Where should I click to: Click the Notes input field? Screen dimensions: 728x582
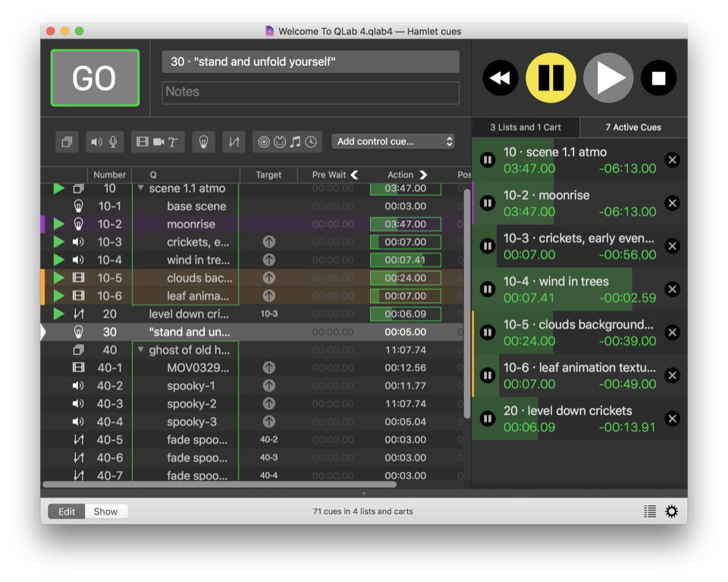[x=310, y=92]
